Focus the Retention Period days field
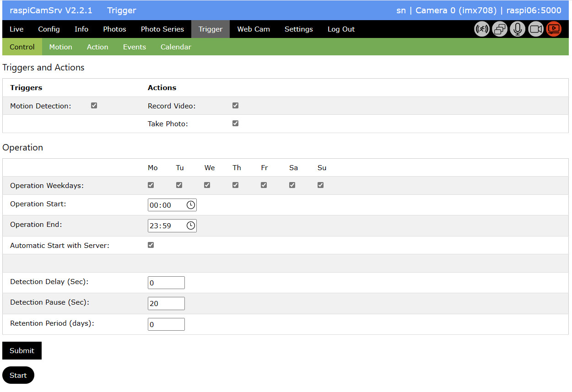 click(x=166, y=324)
